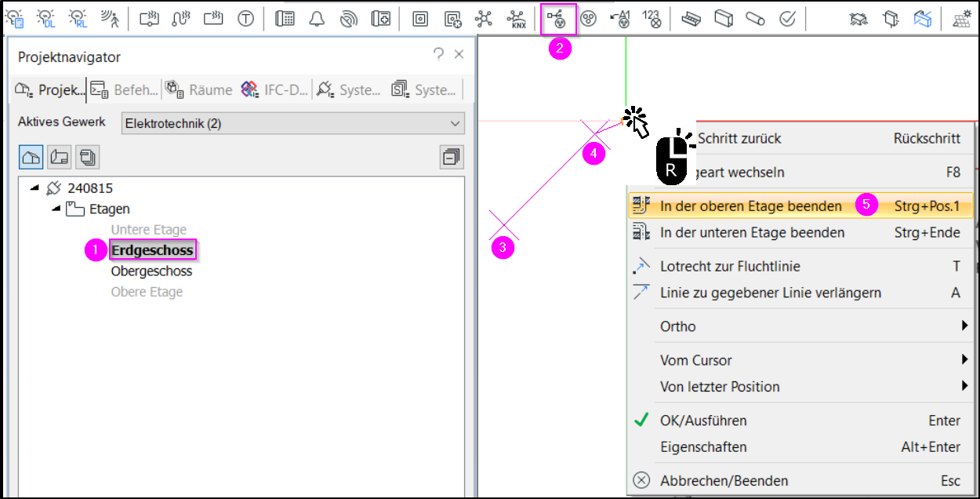Toggle the floor view button in Projektnavigator
This screenshot has height=499, width=980.
pos(59,157)
